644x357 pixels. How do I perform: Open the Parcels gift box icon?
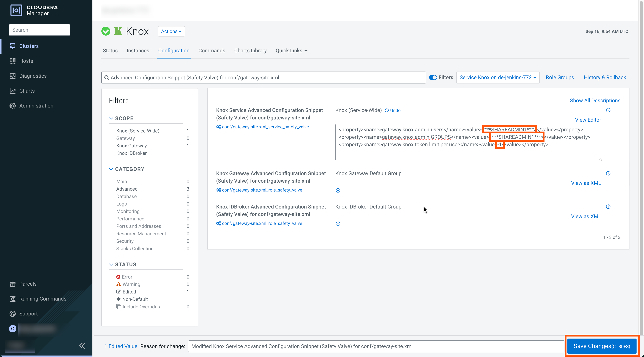(12, 284)
